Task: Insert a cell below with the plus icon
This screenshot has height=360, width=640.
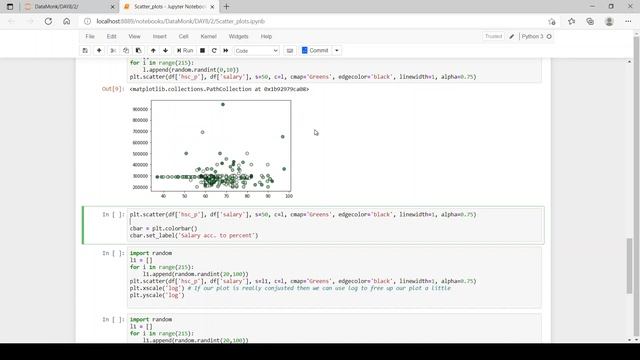Action: pos(99,51)
